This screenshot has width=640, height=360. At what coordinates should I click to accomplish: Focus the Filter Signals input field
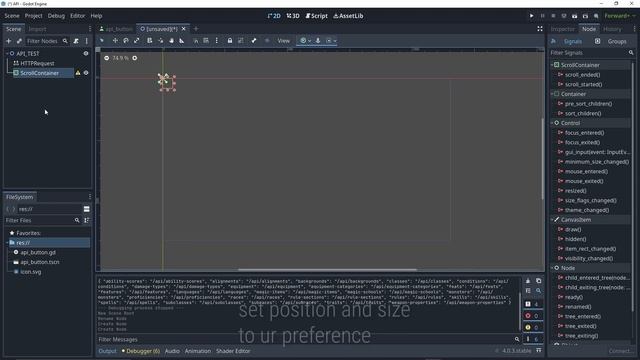(591, 53)
